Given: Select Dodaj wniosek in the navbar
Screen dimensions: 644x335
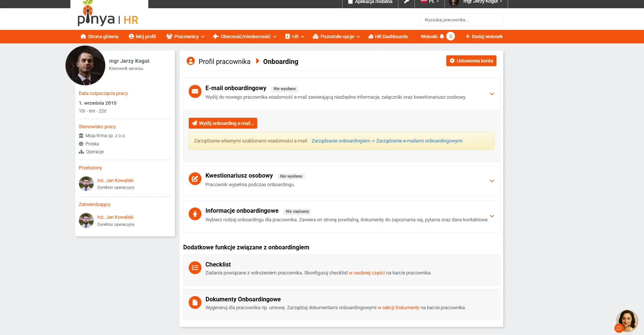Looking at the screenshot, I should (x=484, y=36).
